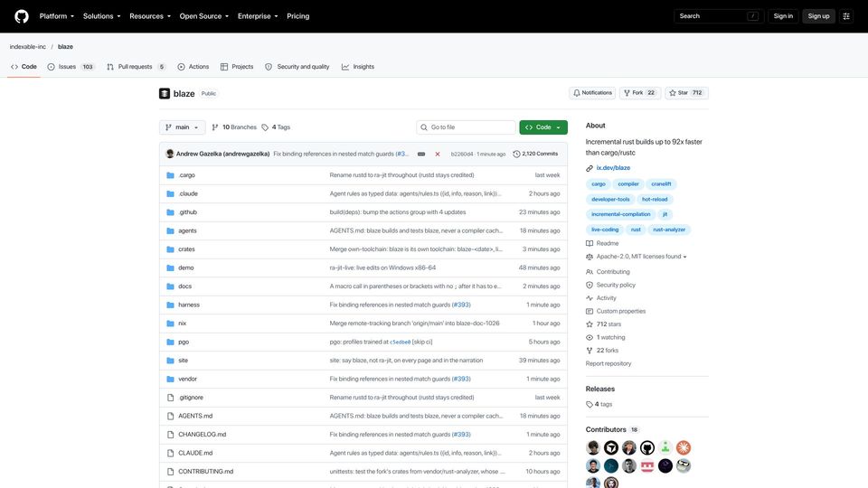Expand the commit message ellipsis button
This screenshot has width=868, height=488.
421,154
